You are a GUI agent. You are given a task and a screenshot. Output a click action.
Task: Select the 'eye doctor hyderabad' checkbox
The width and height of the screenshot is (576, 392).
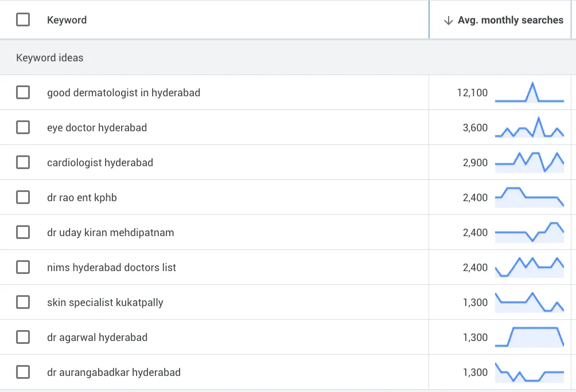point(23,127)
